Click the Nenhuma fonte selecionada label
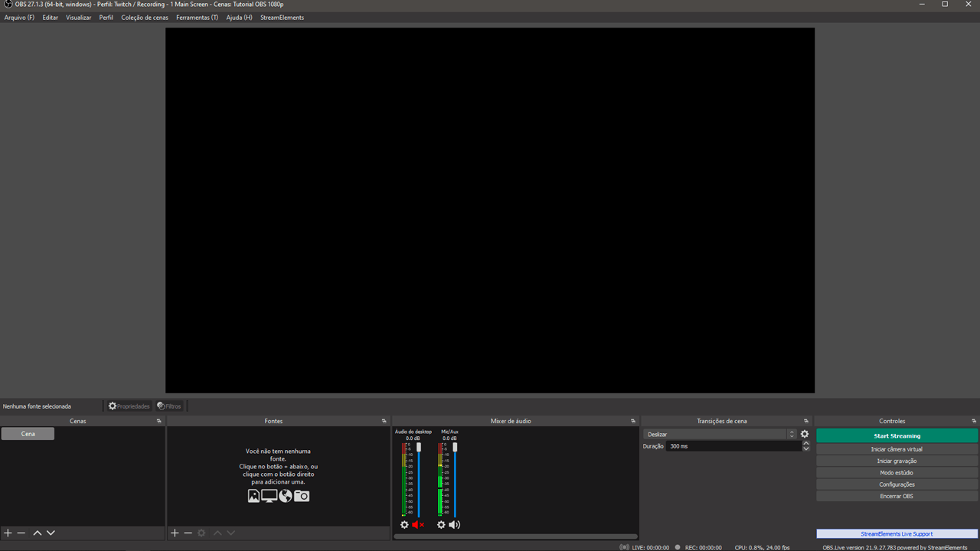Image resolution: width=980 pixels, height=551 pixels. pyautogui.click(x=37, y=406)
